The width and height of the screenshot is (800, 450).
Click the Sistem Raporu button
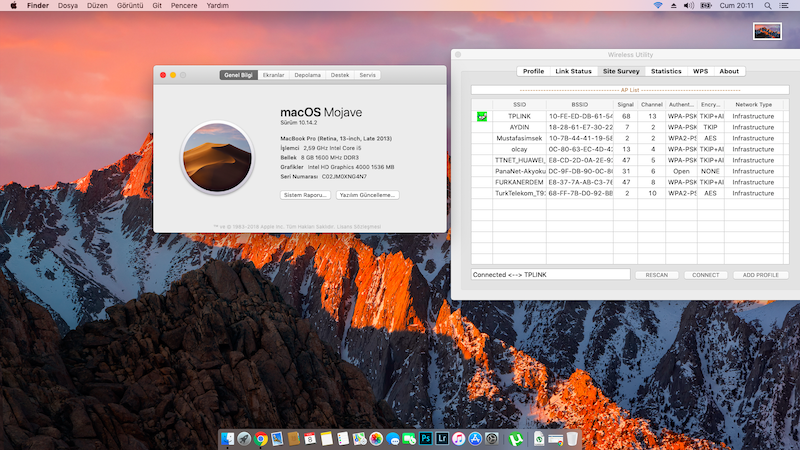[x=305, y=195]
